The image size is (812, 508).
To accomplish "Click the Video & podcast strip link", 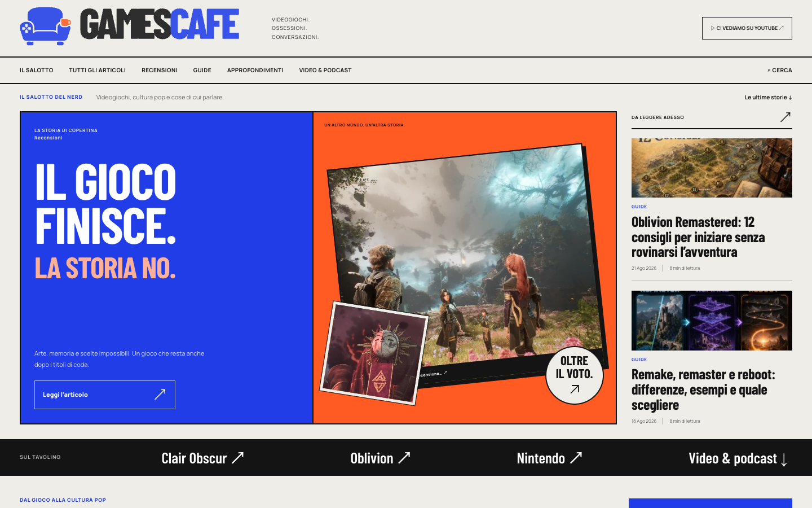I will coord(738,458).
